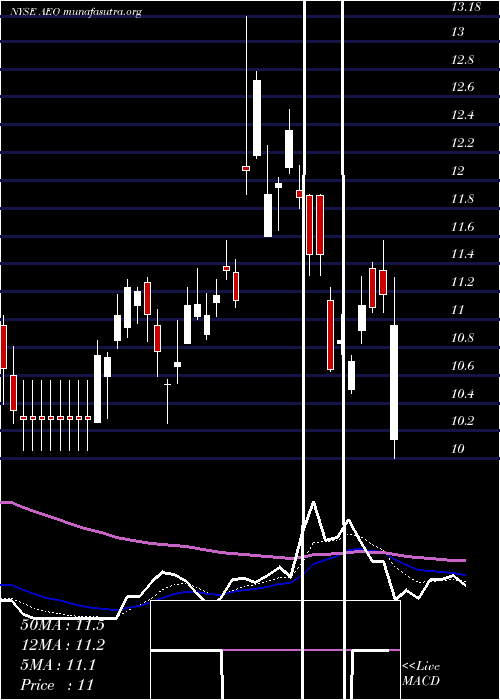Click the 13 price axis label
The height and width of the screenshot is (700, 500).
(458, 32)
